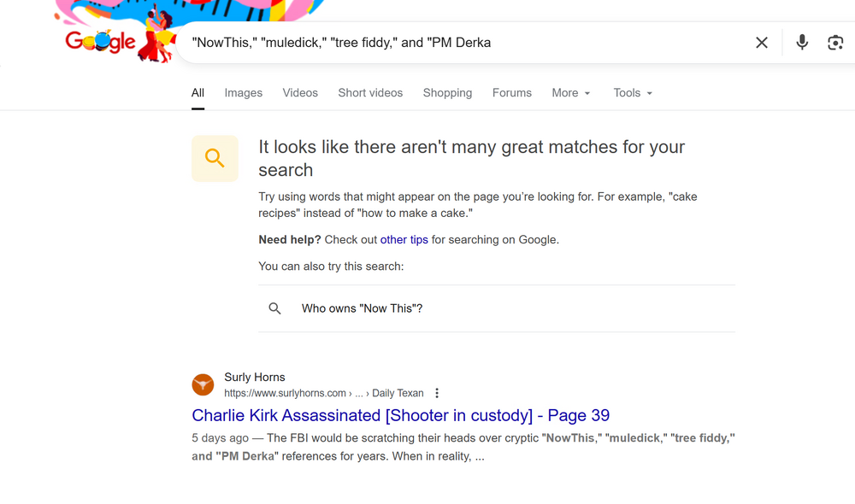This screenshot has width=855, height=504.
Task: Click magnifier icon beside suggested search
Action: [x=274, y=308]
